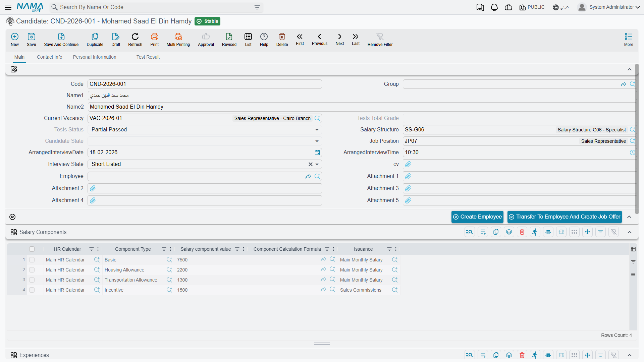Switch language to Arabic
Image resolution: width=644 pixels, height=362 pixels.
point(561,7)
